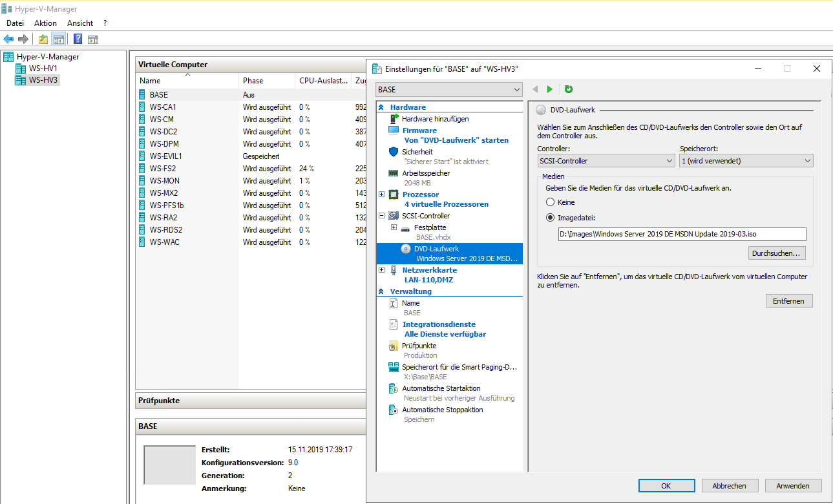Toggle the action pane toolbar icon
833x504 pixels.
93,39
